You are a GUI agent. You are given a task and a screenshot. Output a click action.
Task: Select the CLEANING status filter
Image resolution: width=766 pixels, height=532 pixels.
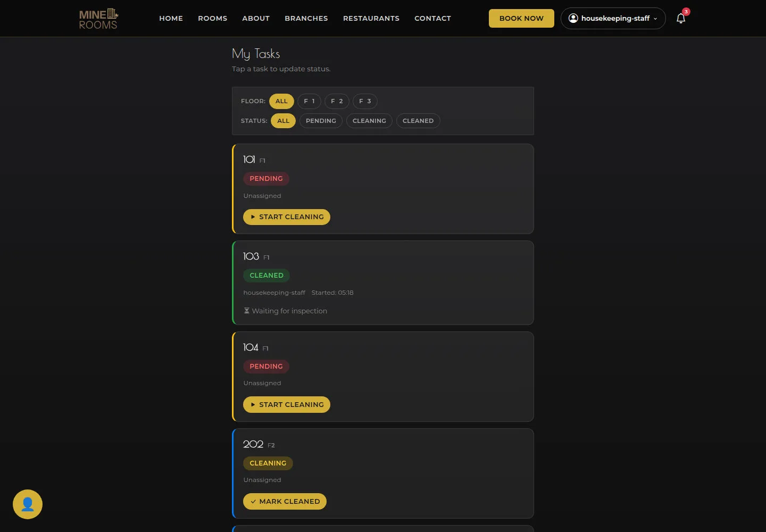369,121
